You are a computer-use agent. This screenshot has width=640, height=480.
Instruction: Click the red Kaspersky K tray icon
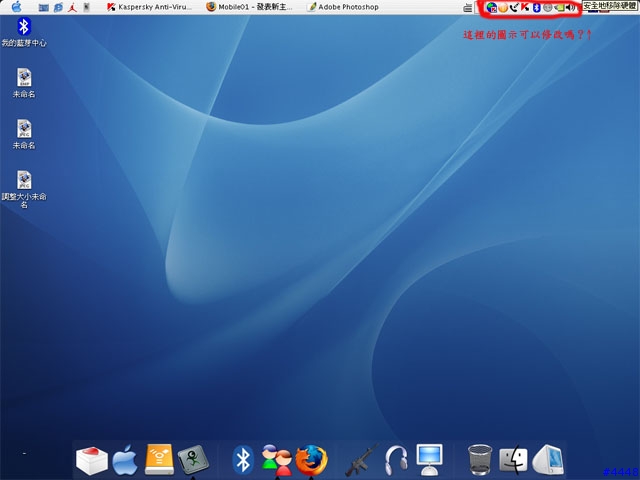click(526, 7)
